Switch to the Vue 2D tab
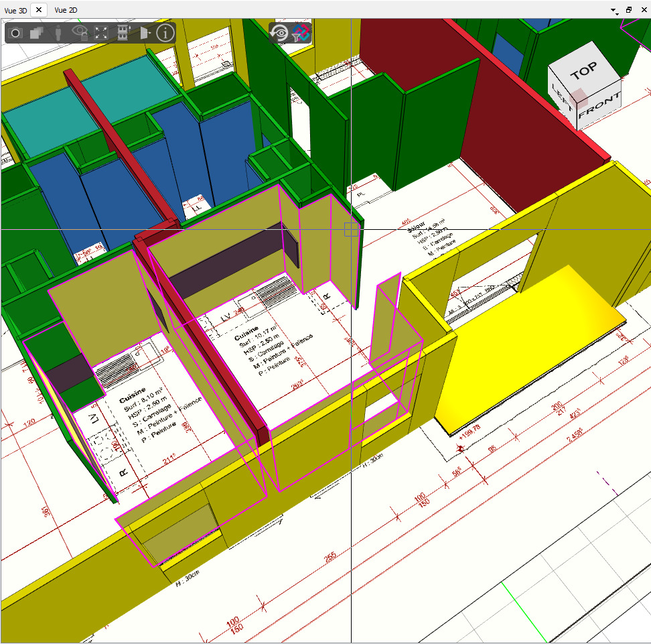This screenshot has width=651, height=644. tap(66, 10)
